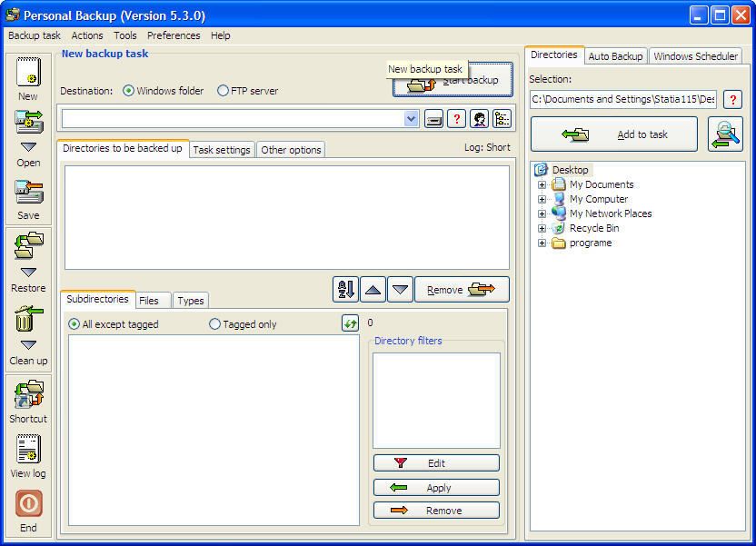Switch to the Task settings tab
This screenshot has height=546, width=756.
point(222,150)
